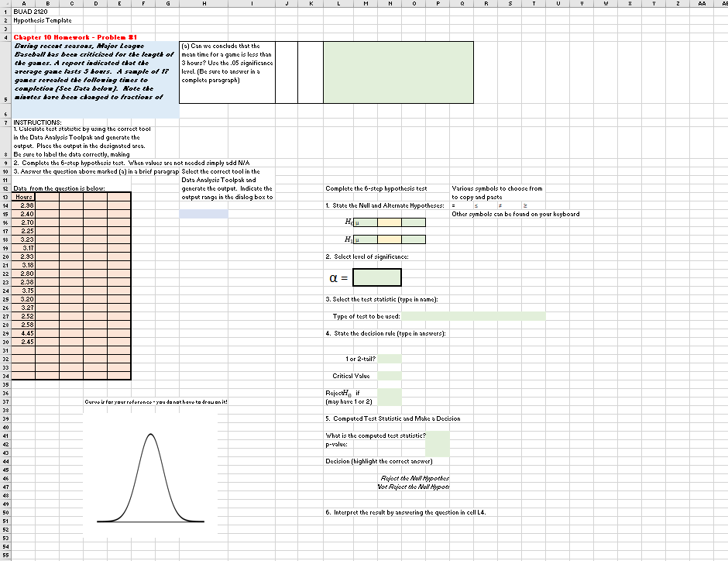Viewport: 728px width, 561px height.
Task: Click the green cell next to 'Reject H0 if'
Action: (390, 397)
